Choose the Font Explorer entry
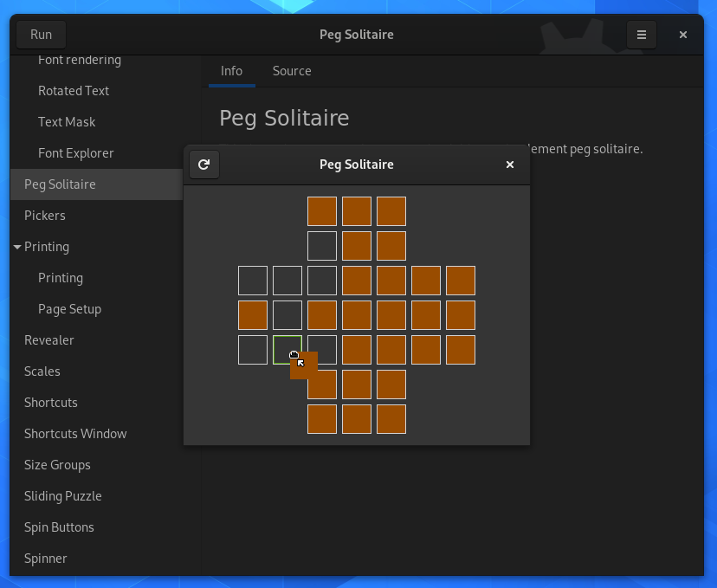Viewport: 717px width, 588px height. [x=76, y=153]
